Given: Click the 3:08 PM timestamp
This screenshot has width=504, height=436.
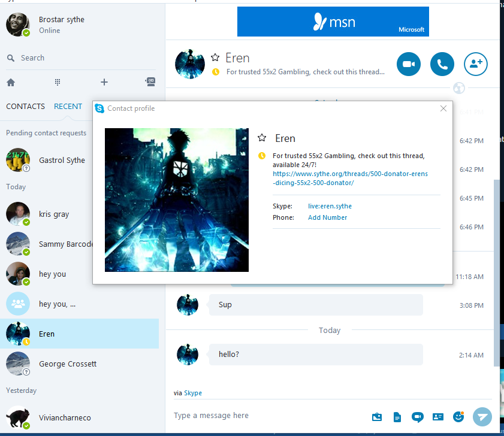Looking at the screenshot, I should click(x=472, y=305).
